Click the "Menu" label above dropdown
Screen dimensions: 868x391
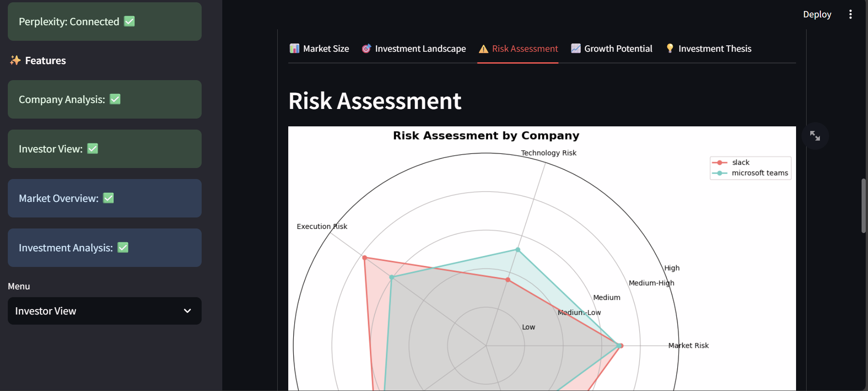click(x=19, y=286)
